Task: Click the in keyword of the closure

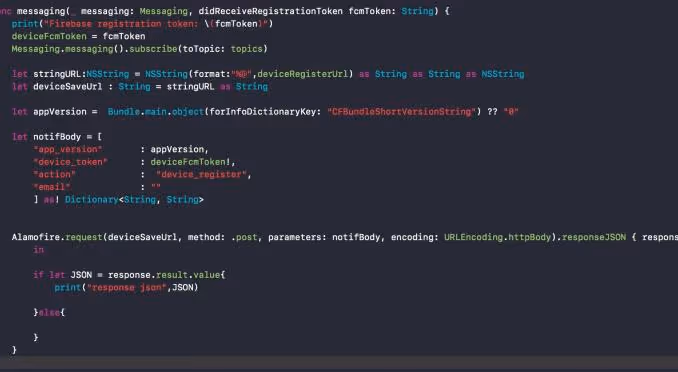Action: tap(38, 250)
